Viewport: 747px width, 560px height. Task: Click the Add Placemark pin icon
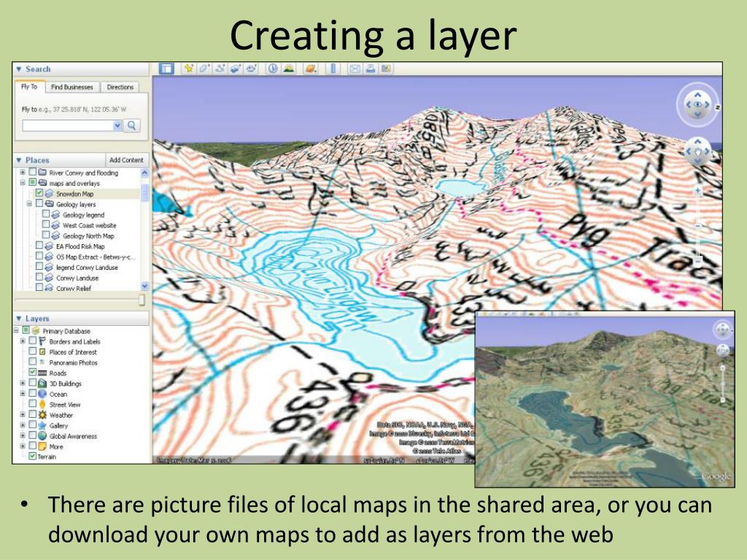pos(189,69)
